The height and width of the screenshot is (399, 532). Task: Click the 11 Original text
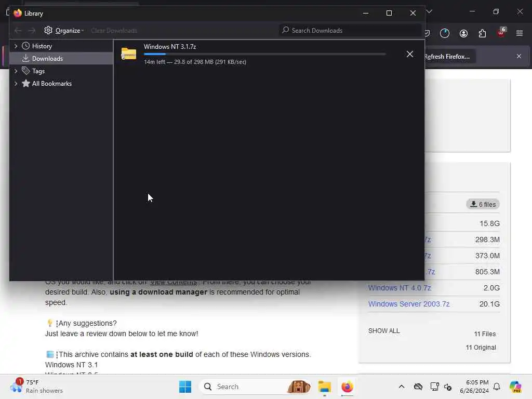[x=481, y=348]
